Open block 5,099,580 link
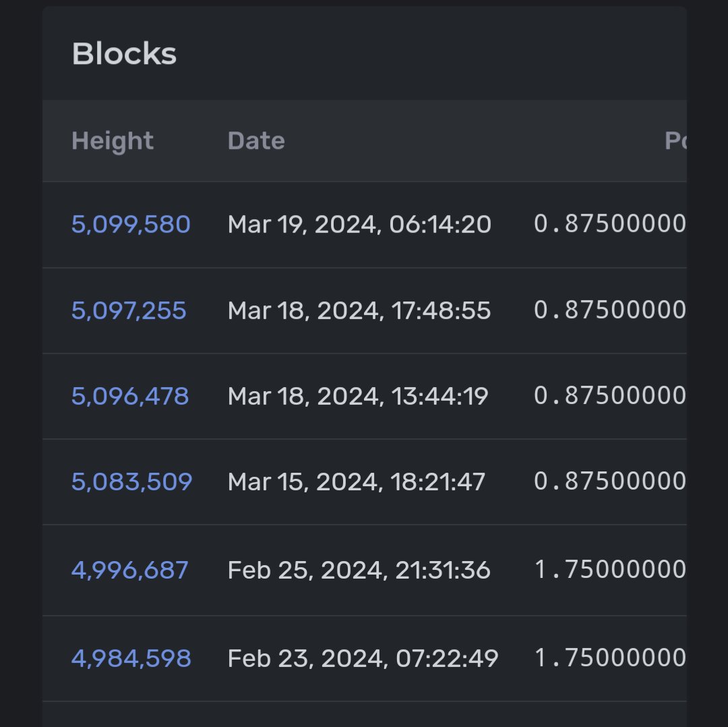Viewport: 728px width, 727px height. (x=131, y=225)
